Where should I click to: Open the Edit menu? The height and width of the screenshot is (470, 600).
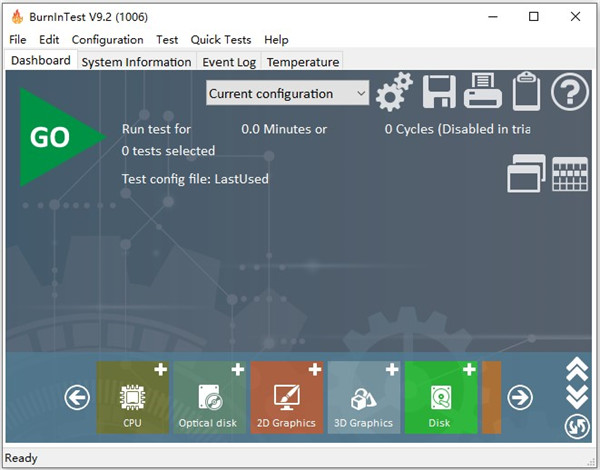pyautogui.click(x=49, y=40)
